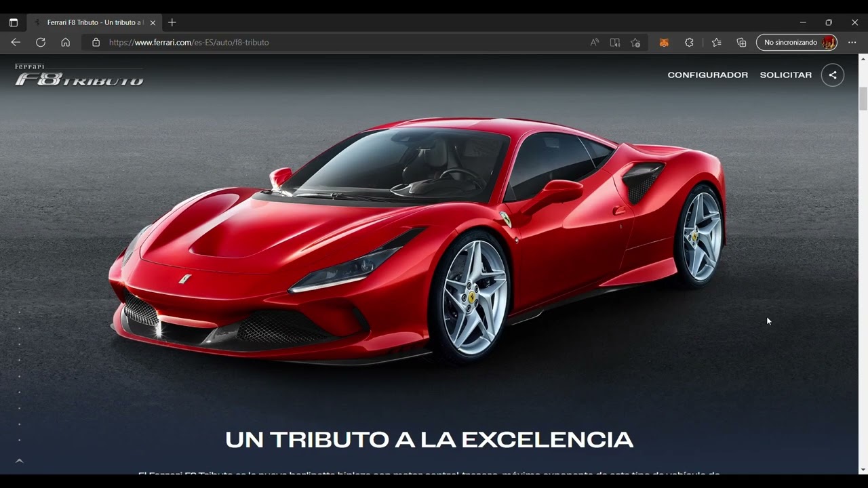Screen dimensions: 868x488
Task: Start the Read aloud feature
Action: (595, 42)
